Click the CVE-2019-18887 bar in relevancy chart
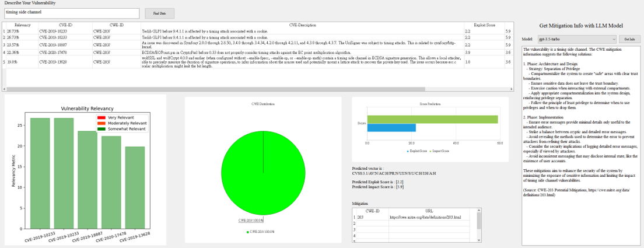The image size is (644, 248). tap(87, 180)
